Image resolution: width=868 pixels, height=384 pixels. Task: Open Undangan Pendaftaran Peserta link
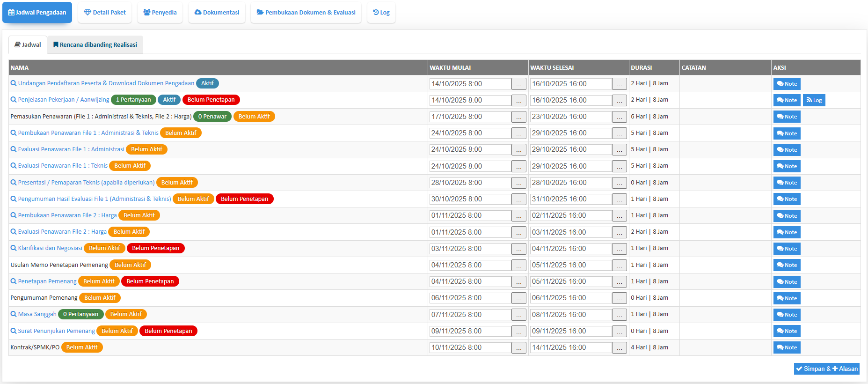106,83
